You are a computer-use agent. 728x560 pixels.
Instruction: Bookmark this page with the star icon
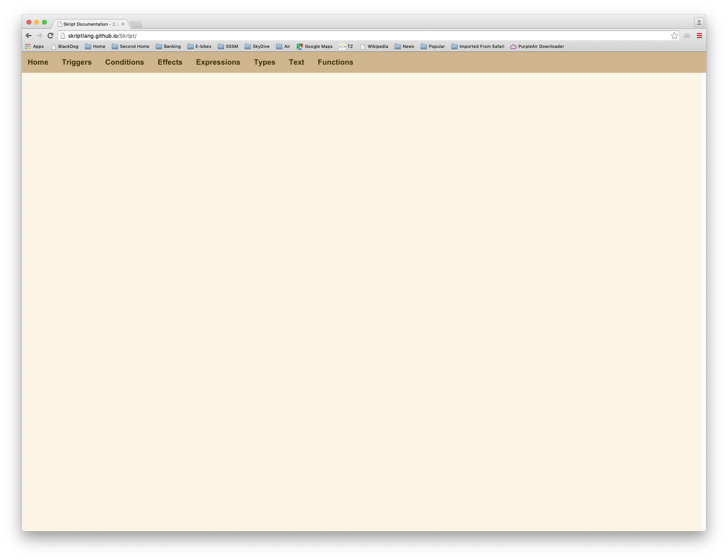point(674,35)
